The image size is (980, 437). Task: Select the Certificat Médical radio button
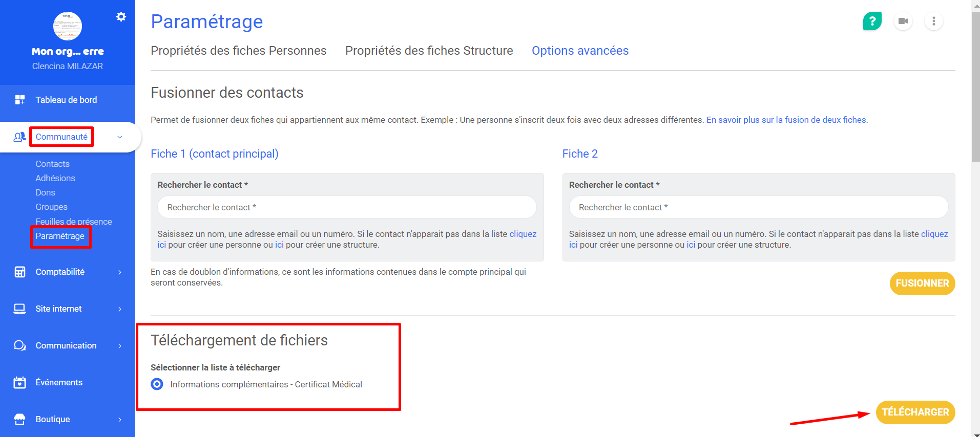[157, 384]
